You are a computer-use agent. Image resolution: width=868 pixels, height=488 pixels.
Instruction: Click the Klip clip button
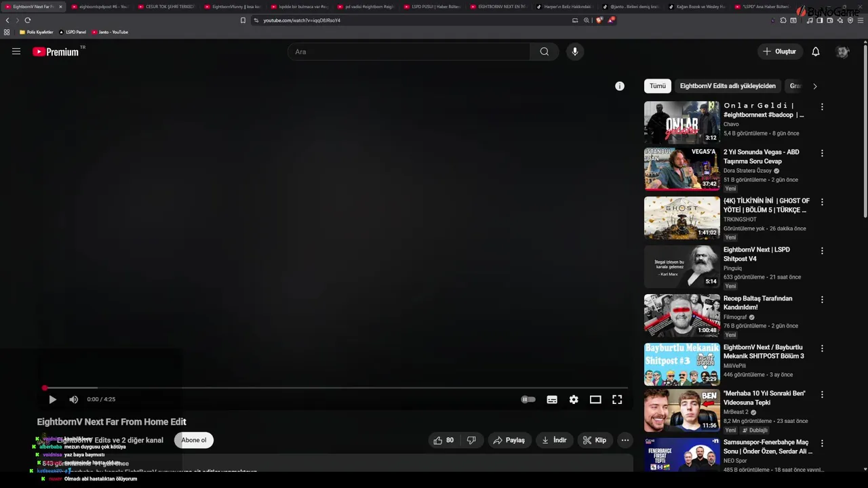click(x=594, y=440)
